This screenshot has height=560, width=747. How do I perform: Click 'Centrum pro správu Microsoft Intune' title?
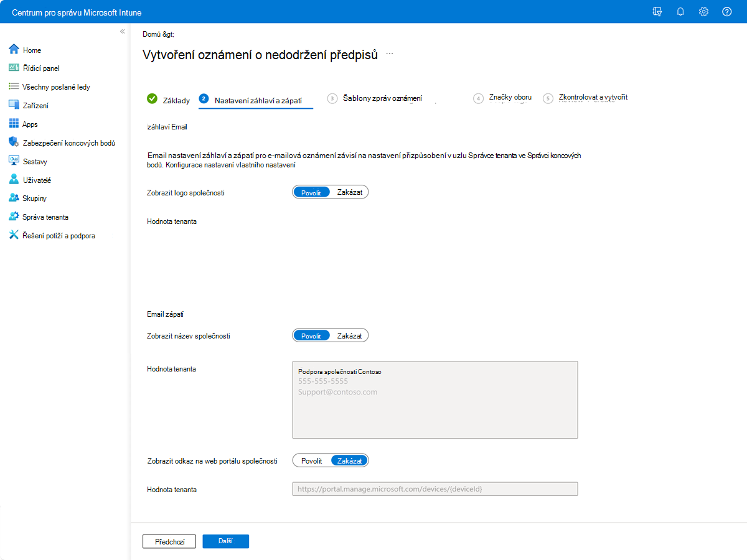pos(78,12)
